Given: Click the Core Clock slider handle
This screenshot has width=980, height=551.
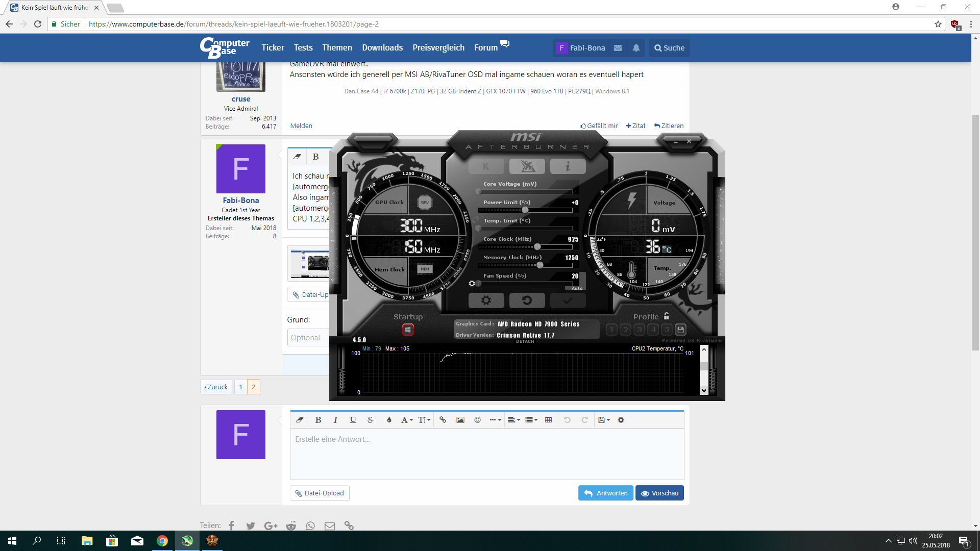Looking at the screenshot, I should [x=537, y=247].
